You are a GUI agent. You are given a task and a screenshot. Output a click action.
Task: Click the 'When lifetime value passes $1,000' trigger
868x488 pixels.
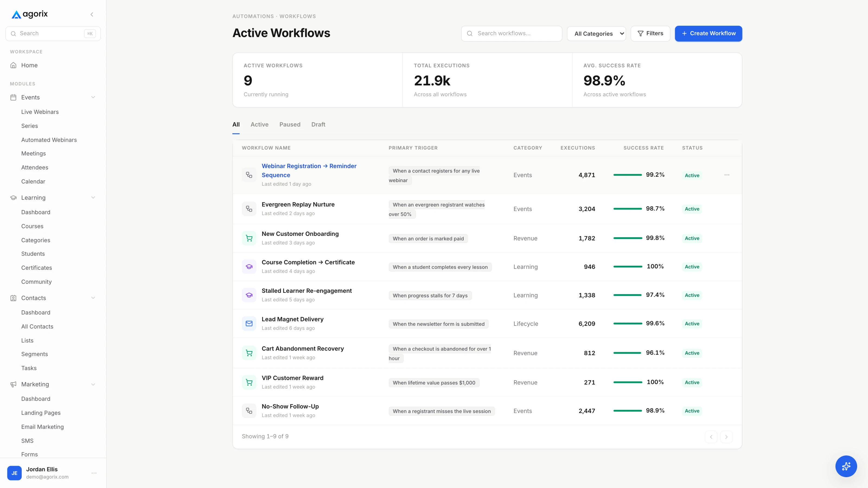coord(434,383)
